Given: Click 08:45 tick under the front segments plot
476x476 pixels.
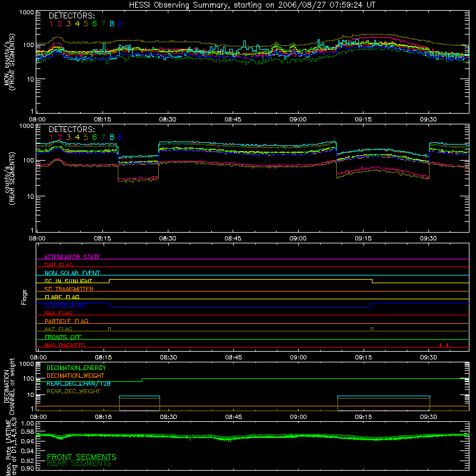Looking at the screenshot, I should pyautogui.click(x=233, y=120).
